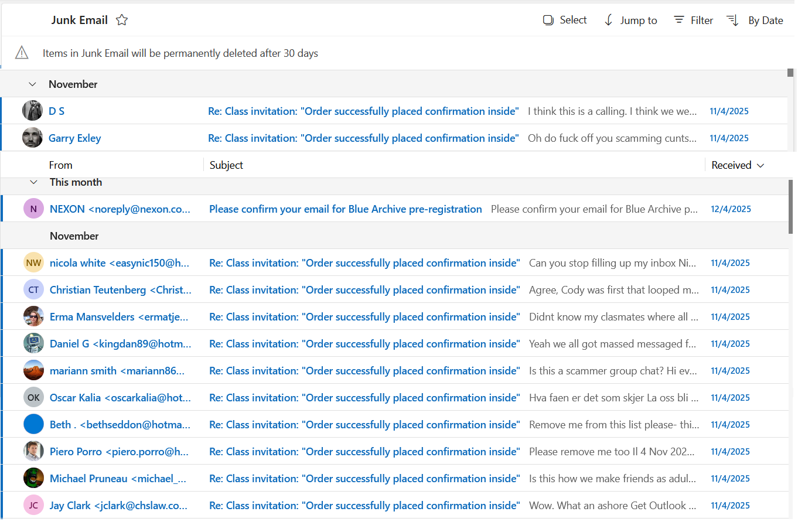The width and height of the screenshot is (798, 532).
Task: Click Jay Clark's JC avatar
Action: tap(33, 505)
